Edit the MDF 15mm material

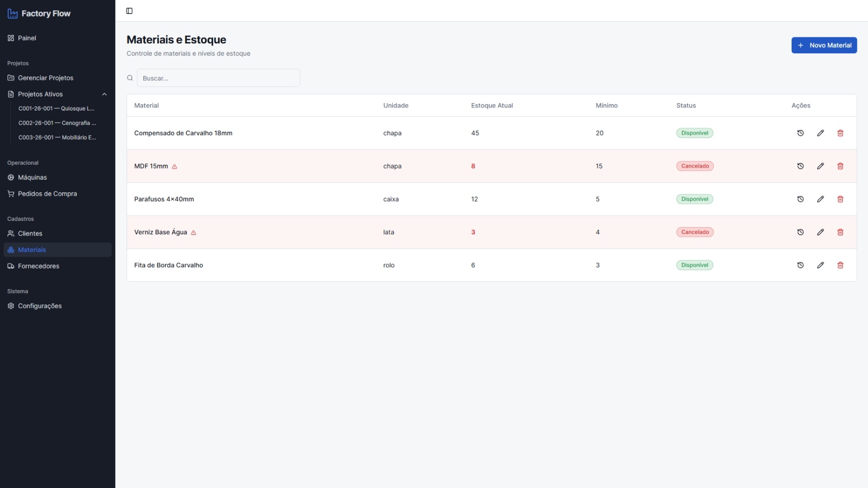[x=820, y=166]
